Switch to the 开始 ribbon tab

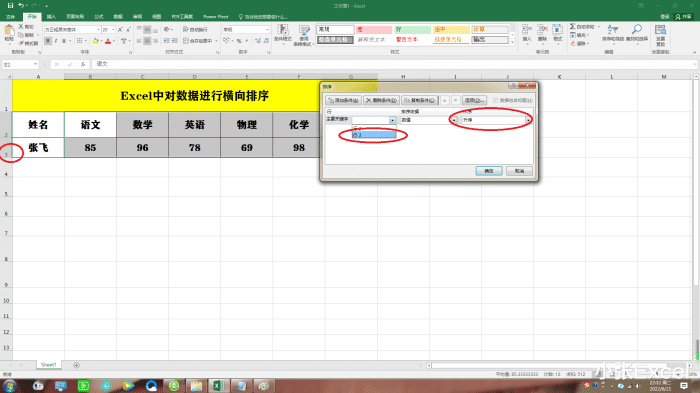pos(32,17)
